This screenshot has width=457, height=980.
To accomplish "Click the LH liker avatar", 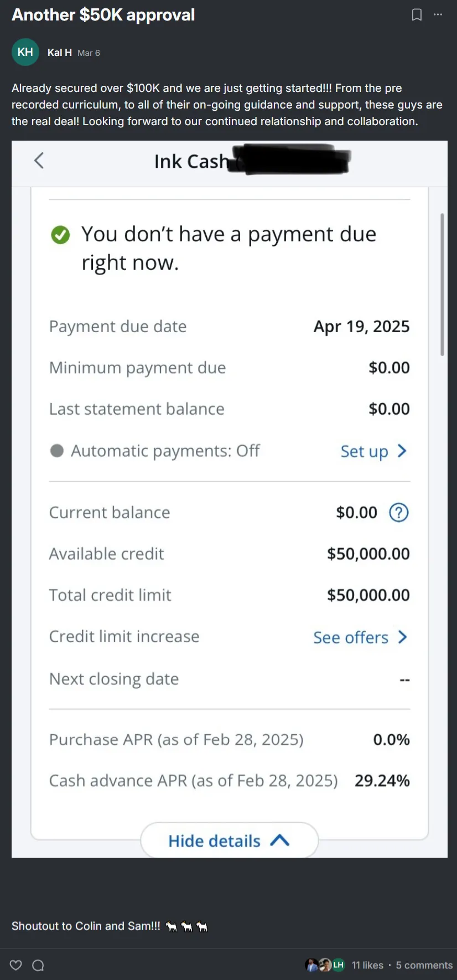I will tap(338, 965).
